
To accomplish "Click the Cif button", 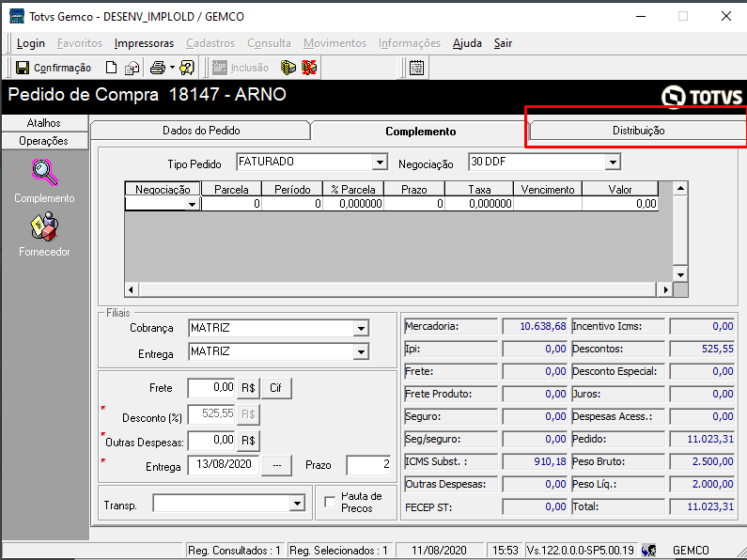I will [276, 388].
